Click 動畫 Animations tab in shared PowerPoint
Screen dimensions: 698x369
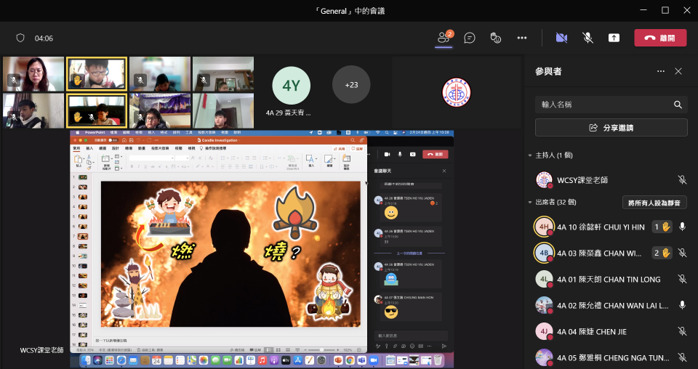[x=142, y=148]
